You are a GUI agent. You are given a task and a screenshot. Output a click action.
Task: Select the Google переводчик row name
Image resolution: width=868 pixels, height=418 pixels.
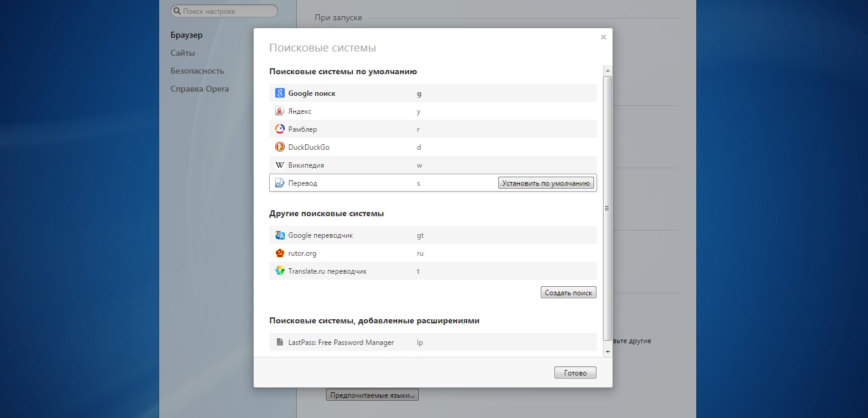click(x=321, y=235)
